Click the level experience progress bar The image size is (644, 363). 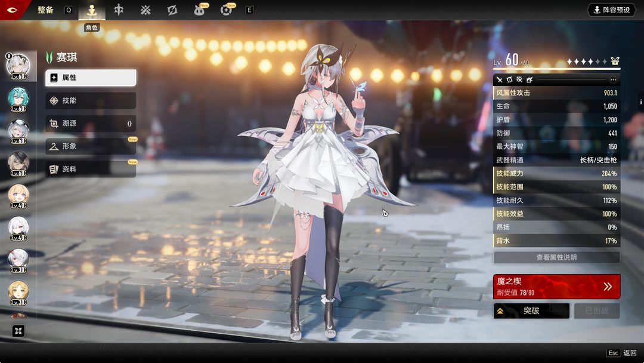556,68
